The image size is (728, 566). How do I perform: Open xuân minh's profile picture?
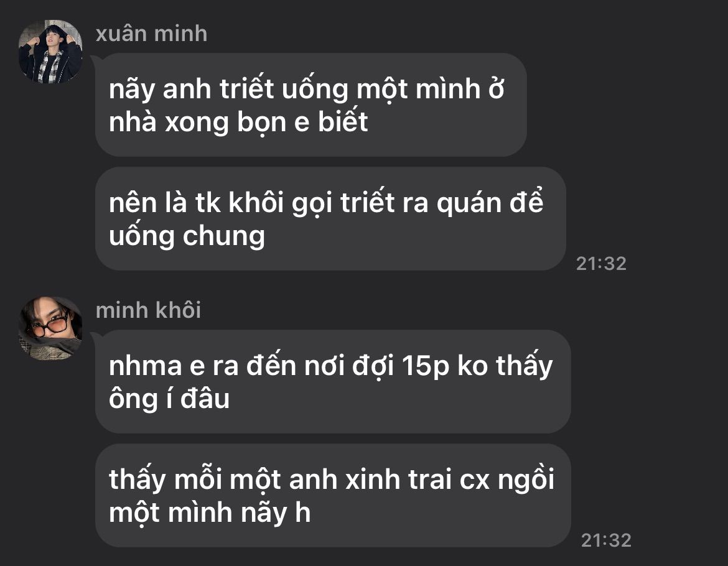[50, 52]
